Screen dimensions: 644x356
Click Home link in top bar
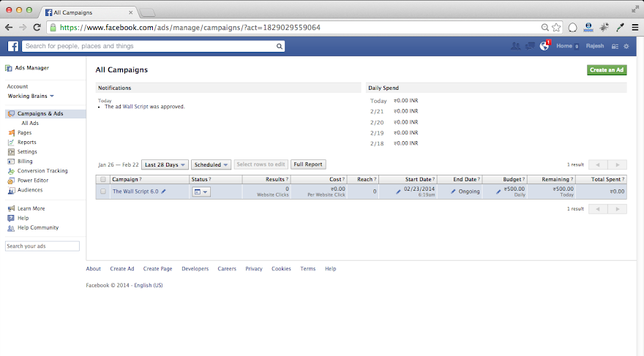point(564,46)
